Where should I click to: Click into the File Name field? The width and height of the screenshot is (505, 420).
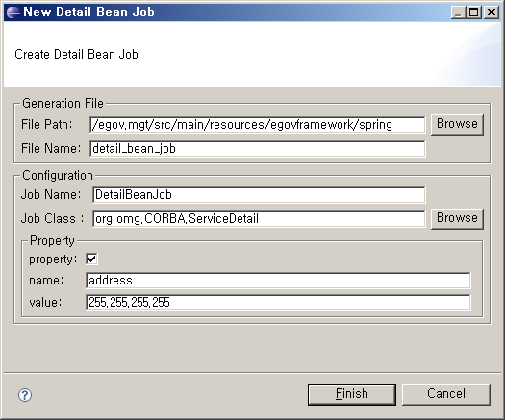[258, 149]
